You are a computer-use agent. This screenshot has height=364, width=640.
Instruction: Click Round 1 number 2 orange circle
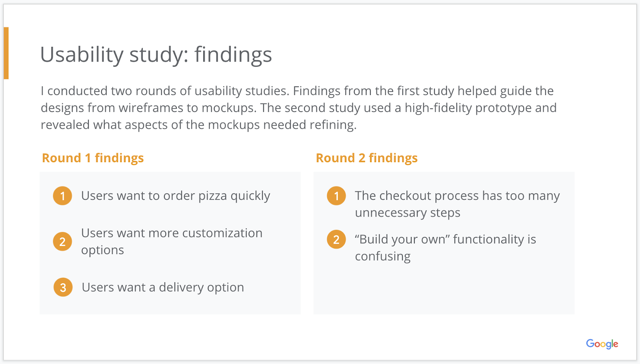(x=62, y=242)
